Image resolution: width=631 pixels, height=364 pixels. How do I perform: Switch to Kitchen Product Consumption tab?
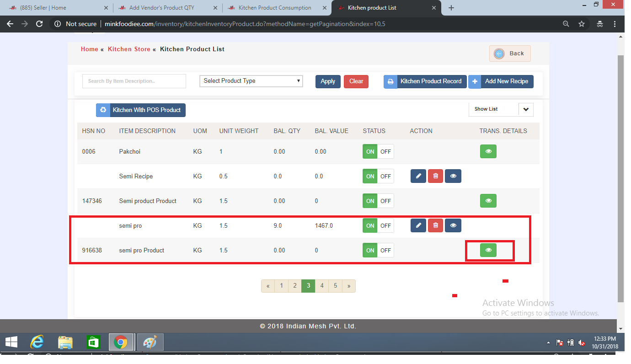click(277, 8)
